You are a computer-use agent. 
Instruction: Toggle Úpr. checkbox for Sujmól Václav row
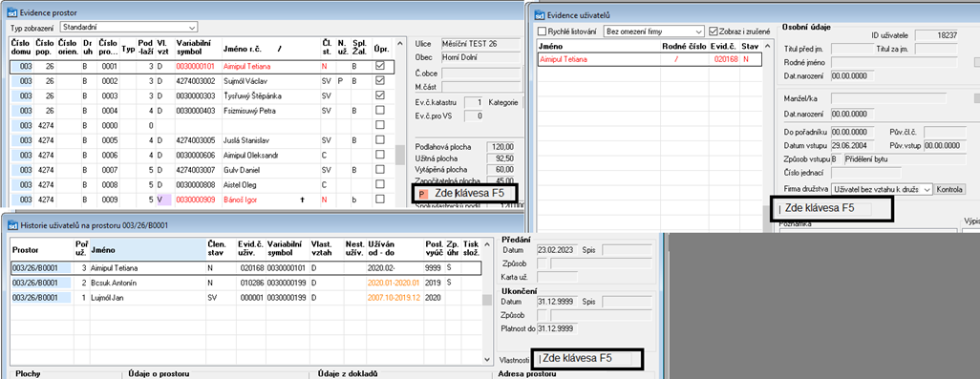[380, 81]
